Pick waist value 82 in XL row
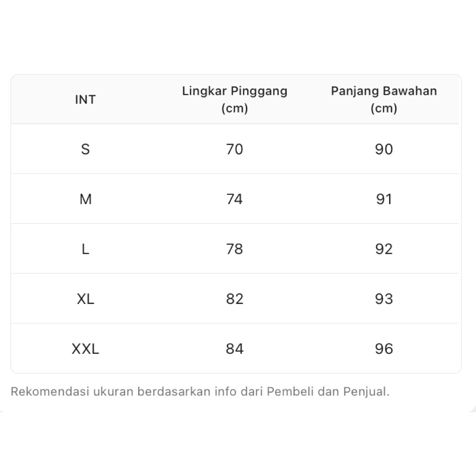 coord(235,299)
